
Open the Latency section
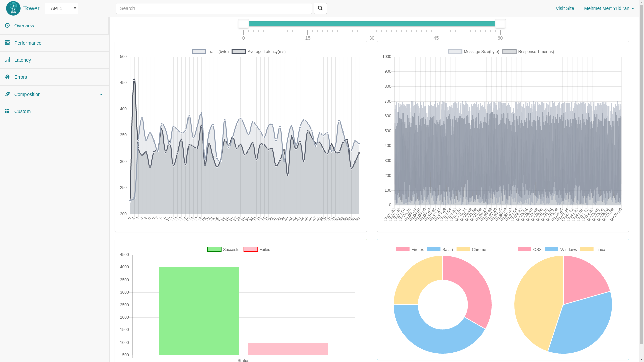click(x=54, y=60)
